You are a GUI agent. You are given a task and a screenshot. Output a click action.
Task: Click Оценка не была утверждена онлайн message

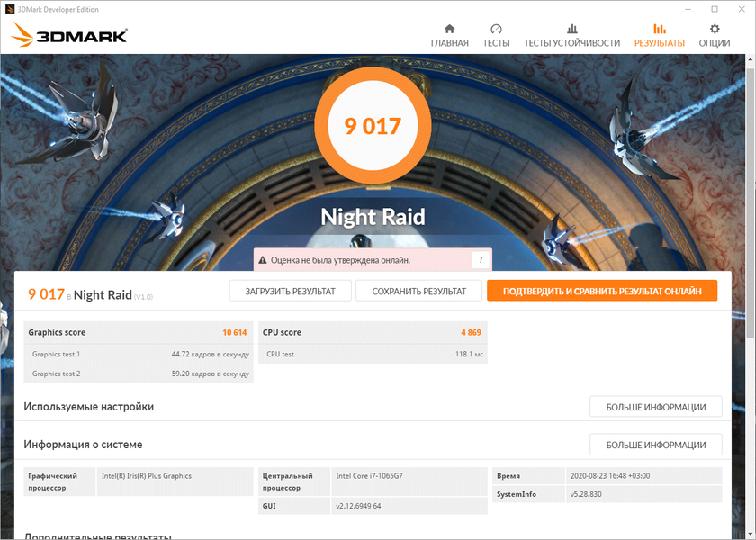(340, 260)
